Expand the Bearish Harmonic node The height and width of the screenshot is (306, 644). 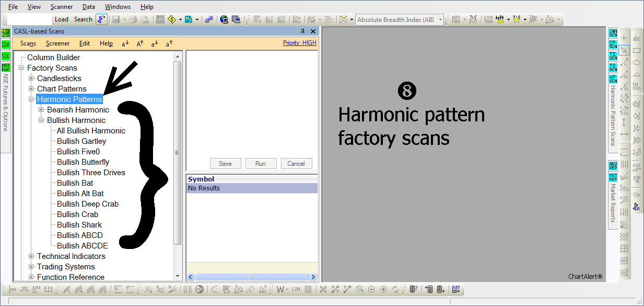click(41, 110)
